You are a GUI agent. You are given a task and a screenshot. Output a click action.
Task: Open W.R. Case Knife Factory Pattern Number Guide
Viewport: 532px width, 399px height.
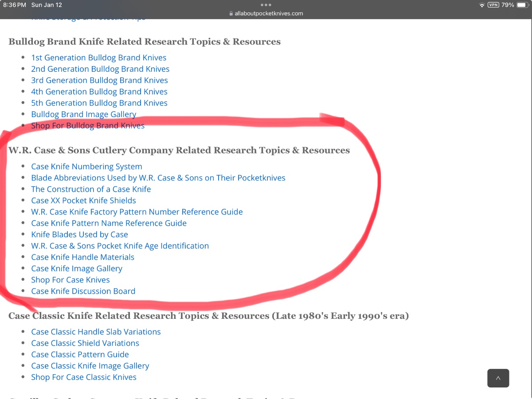click(137, 212)
